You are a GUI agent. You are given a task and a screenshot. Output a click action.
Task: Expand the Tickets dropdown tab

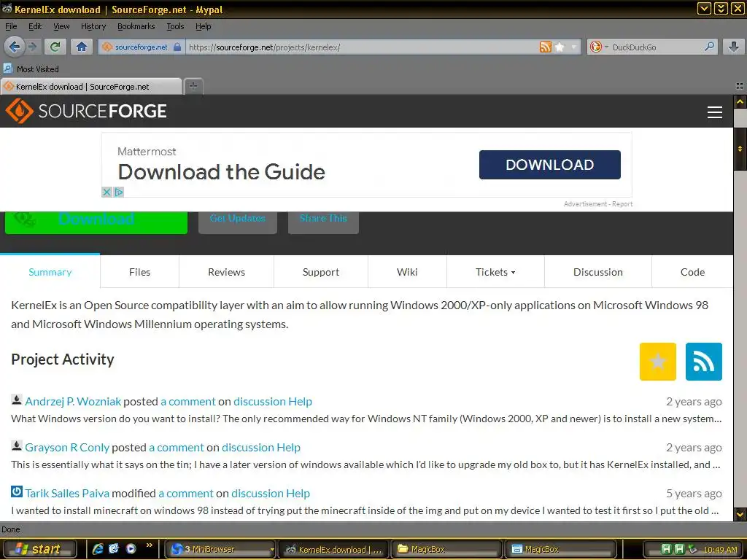495,272
